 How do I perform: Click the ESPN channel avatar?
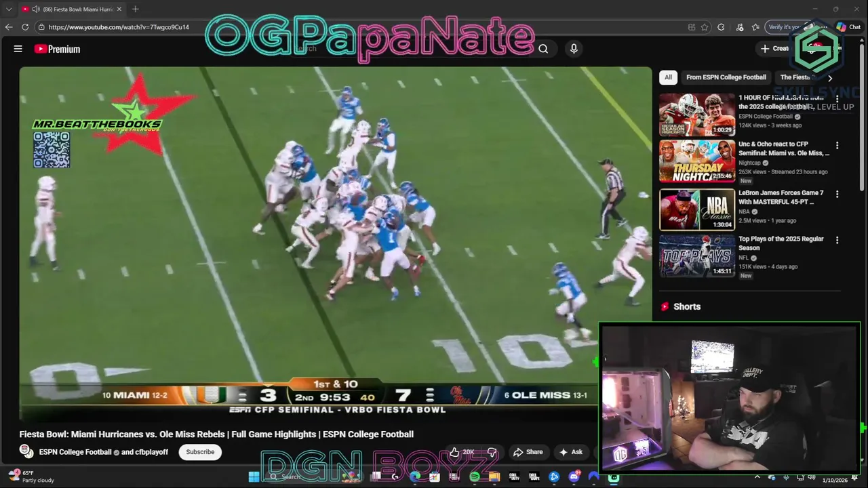point(26,451)
